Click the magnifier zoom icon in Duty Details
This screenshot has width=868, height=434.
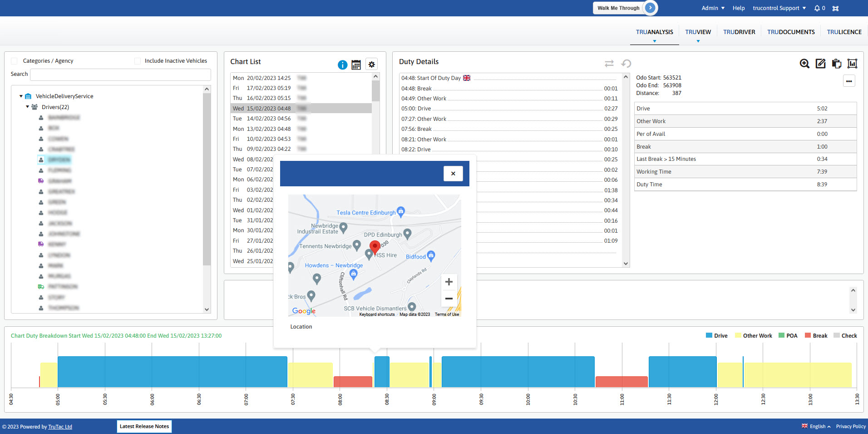[x=804, y=64]
